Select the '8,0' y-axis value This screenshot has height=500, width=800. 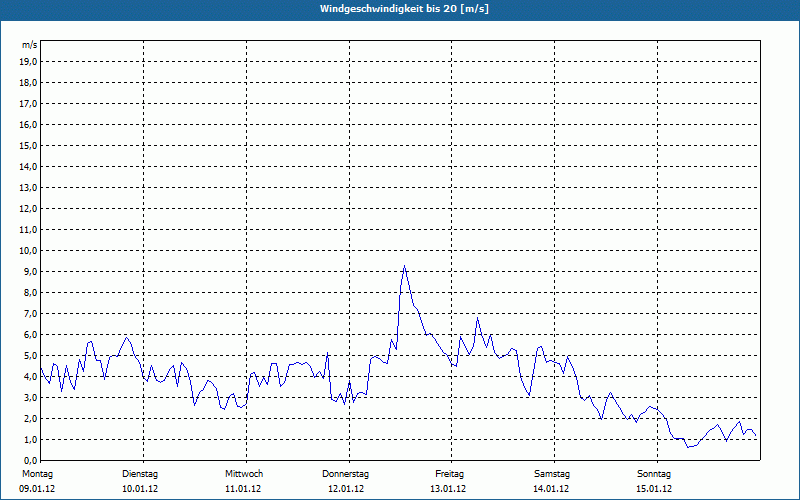(x=30, y=293)
